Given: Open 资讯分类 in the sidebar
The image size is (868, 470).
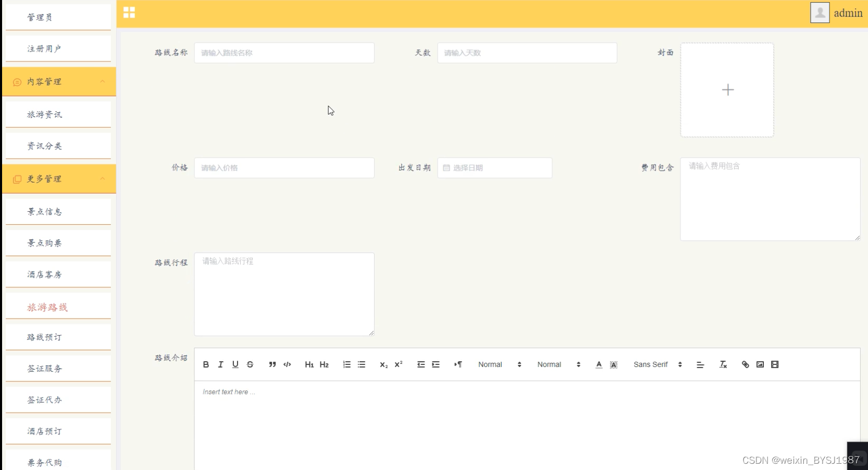Looking at the screenshot, I should (58, 146).
